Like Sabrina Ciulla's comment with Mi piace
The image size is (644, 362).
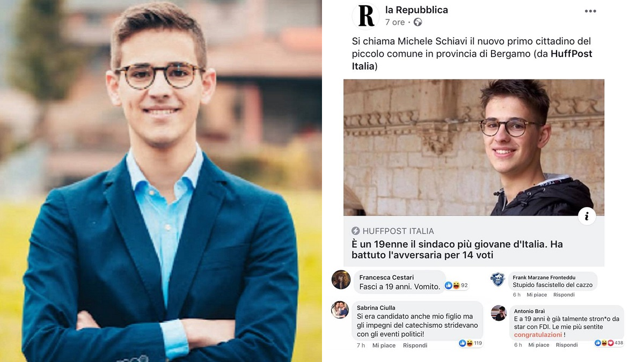(384, 345)
